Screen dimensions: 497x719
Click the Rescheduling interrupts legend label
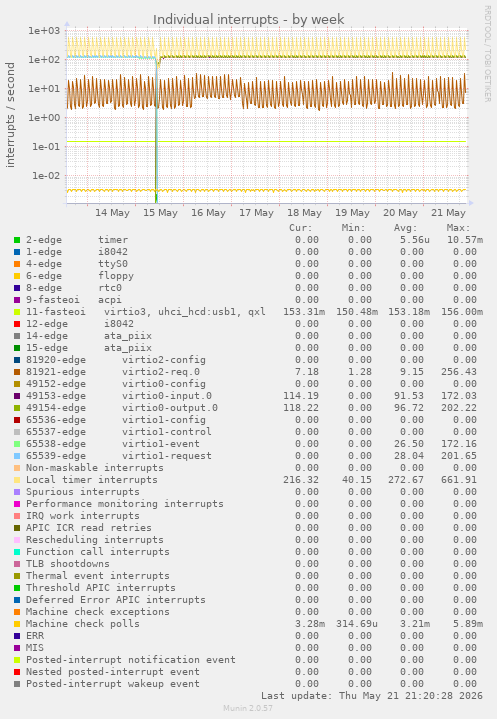[94, 540]
